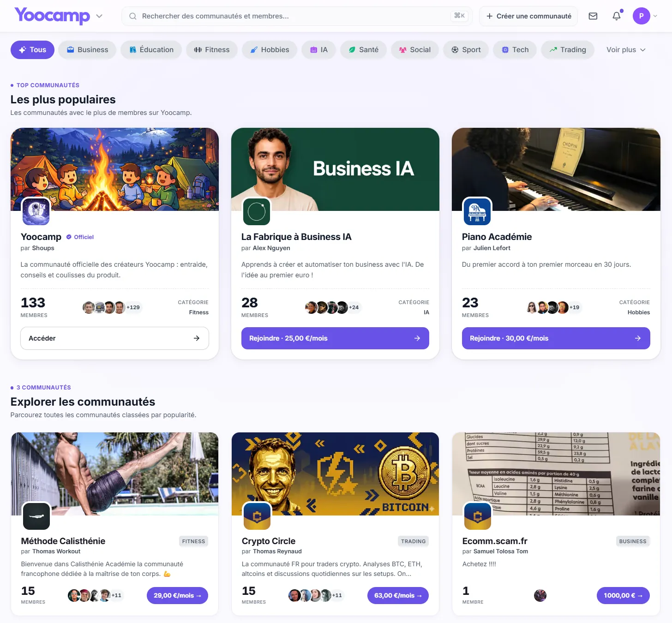Select the Trading category filter

(567, 50)
